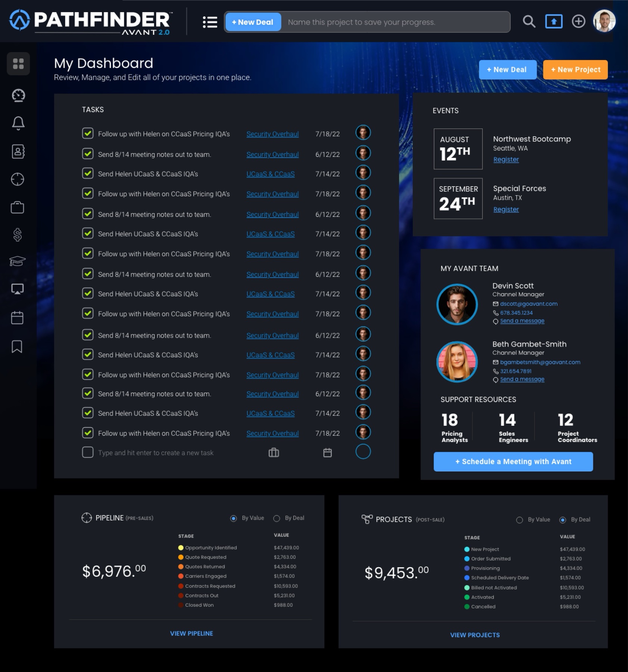Viewport: 628px width, 672px height.
Task: Open the crosshair pipeline icon in sidebar
Action: pyautogui.click(x=18, y=179)
